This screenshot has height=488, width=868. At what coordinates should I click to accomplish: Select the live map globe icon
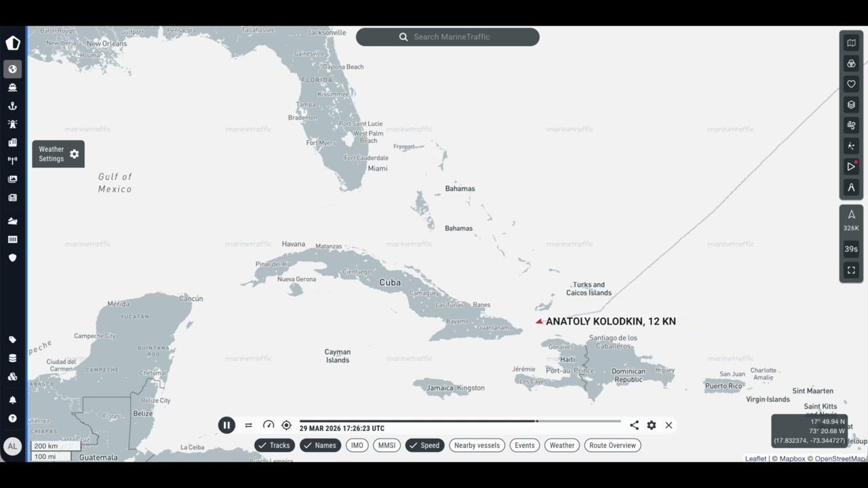click(x=12, y=69)
